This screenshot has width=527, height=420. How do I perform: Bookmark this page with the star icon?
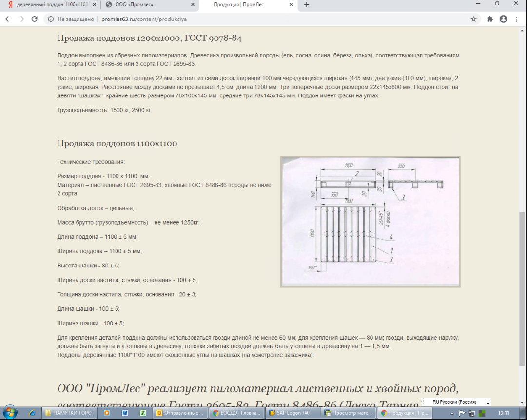pos(473,19)
